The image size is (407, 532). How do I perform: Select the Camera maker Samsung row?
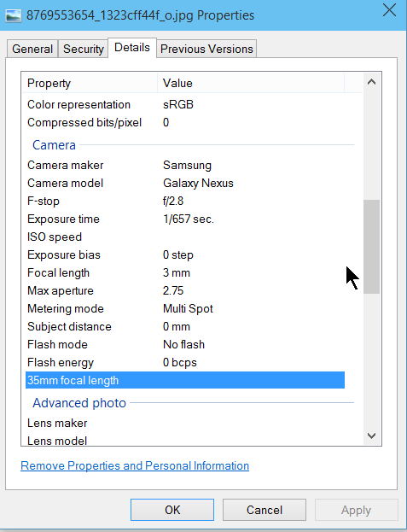coord(185,165)
